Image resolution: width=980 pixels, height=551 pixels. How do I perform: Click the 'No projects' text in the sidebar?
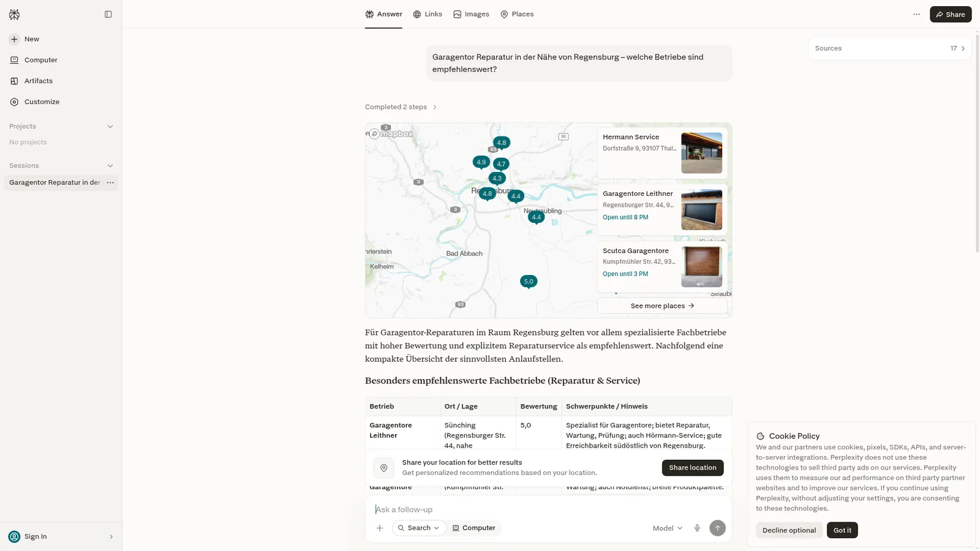point(28,143)
